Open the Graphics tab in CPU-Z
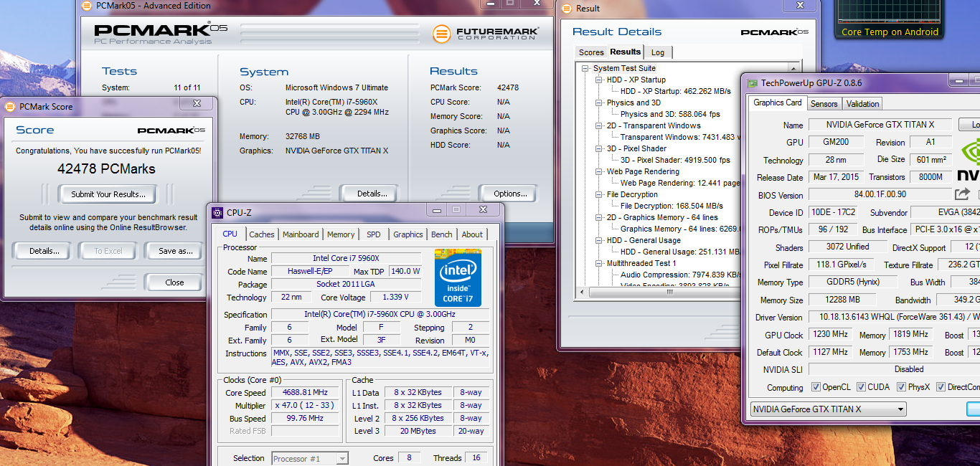Viewport: 980px width, 466px height. 408,234
